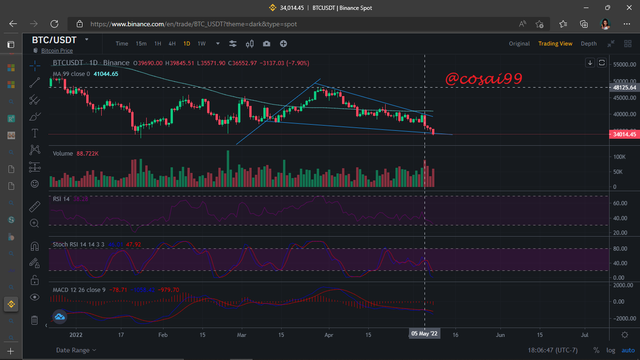Expand the BTC/USDT pair dropdown arrow
Screen dimensions: 640x360
(87, 40)
